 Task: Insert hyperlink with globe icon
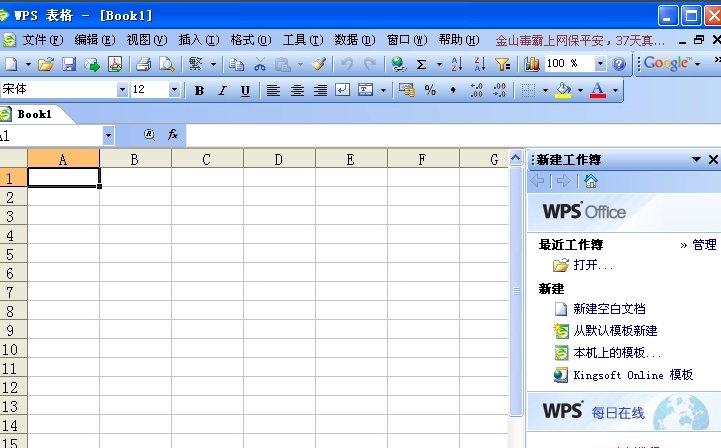click(398, 64)
